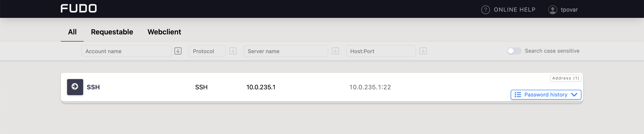
Task: Click the Server name input field
Action: click(286, 51)
